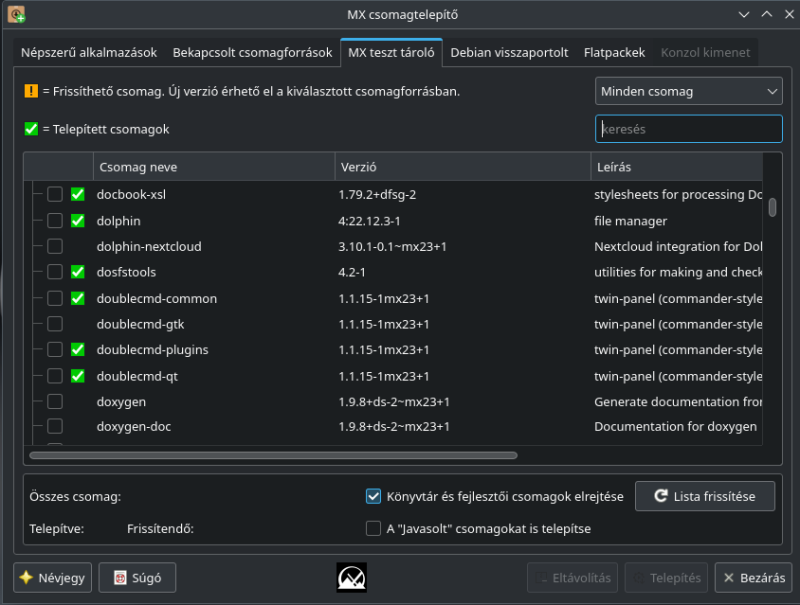Switch to Bekapcsolt csomagforrások tab
Viewport: 800px width, 605px height.
(x=252, y=53)
